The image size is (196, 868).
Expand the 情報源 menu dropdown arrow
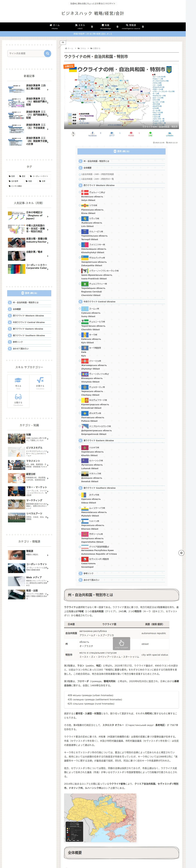pos(143,27)
